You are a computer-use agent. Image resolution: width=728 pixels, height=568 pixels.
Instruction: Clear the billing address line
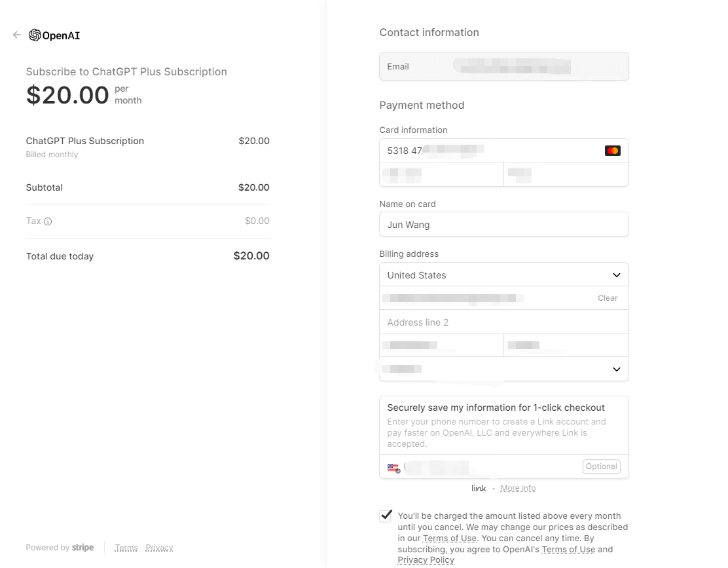point(607,298)
